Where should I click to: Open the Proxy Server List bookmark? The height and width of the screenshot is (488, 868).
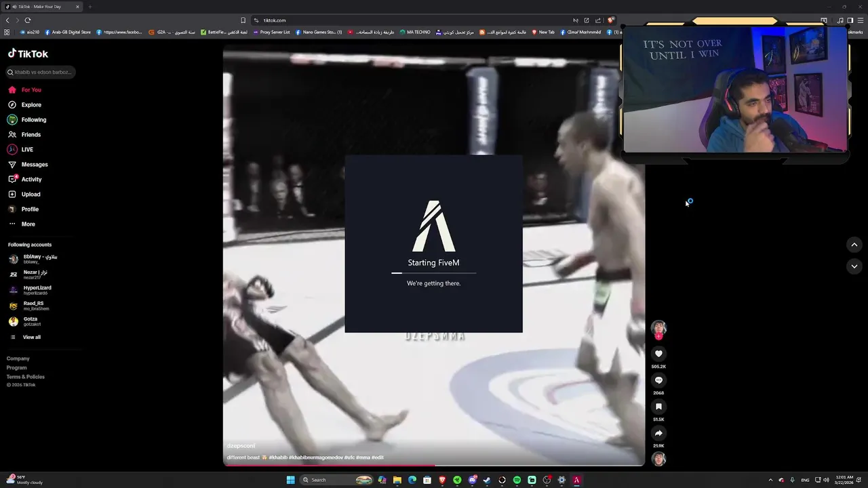click(271, 32)
